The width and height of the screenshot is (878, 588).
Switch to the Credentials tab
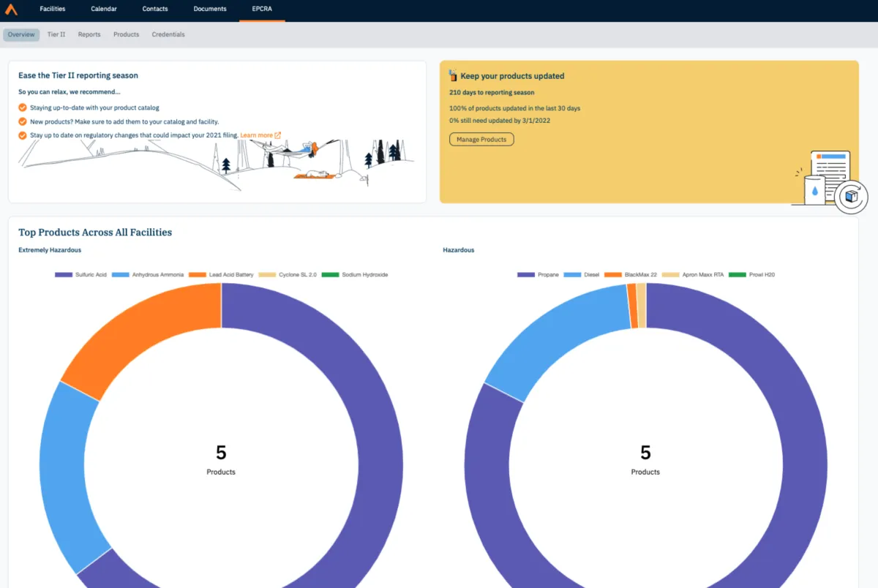coord(168,34)
